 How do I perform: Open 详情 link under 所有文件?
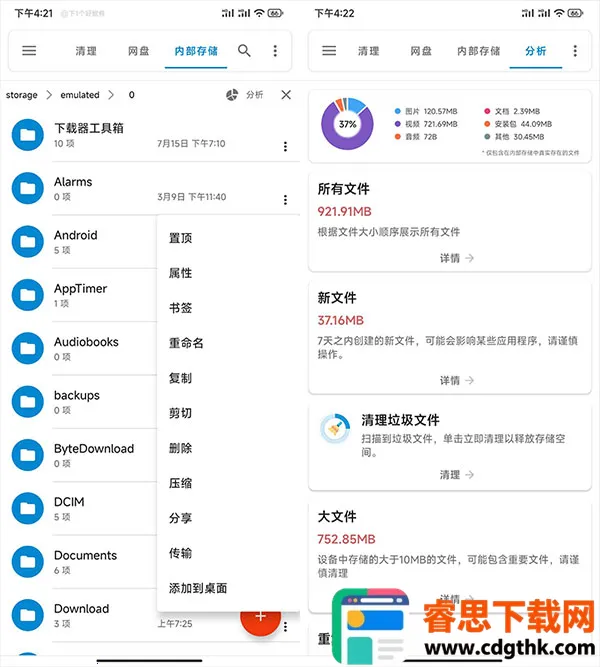tap(456, 258)
